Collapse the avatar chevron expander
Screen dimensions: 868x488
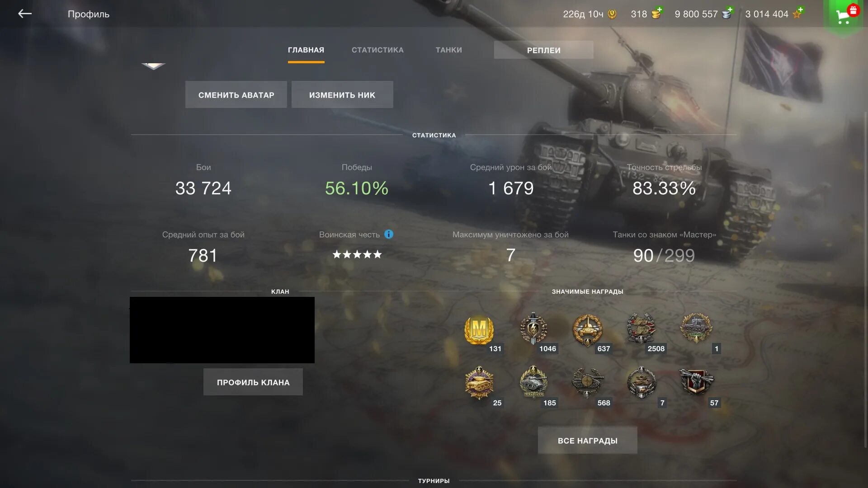tap(154, 66)
